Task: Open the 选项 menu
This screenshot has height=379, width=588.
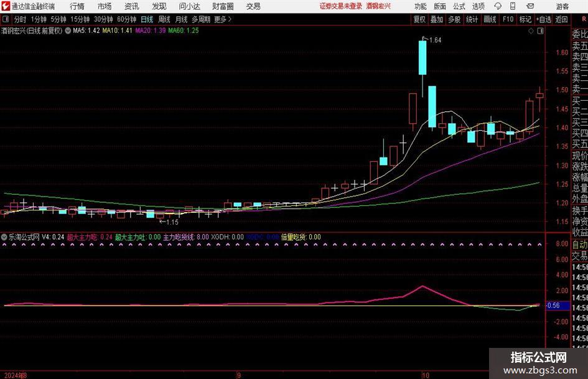Action: 478,6
